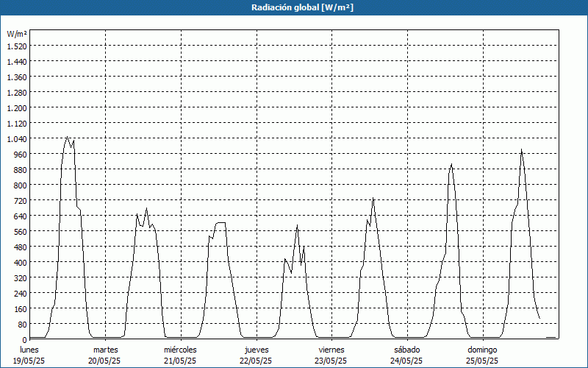588x368 pixels.
Task: Click Monday's radiation peak near 1.040
Action: (x=67, y=137)
